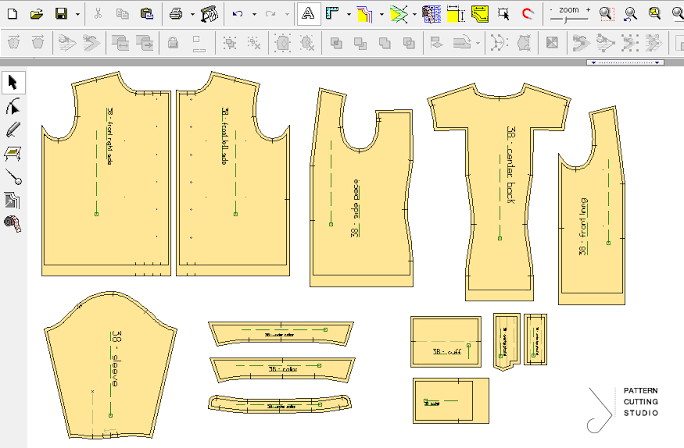Screen dimensions: 684x448
Task: Click zoom-to-area magnifier with red rectangle
Action: (x=606, y=14)
